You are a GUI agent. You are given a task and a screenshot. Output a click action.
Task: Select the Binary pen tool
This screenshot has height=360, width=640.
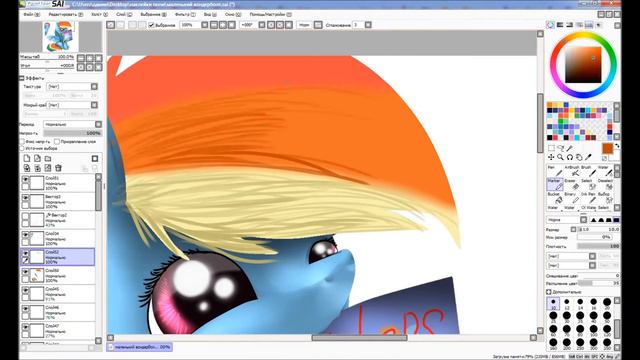tap(571, 198)
